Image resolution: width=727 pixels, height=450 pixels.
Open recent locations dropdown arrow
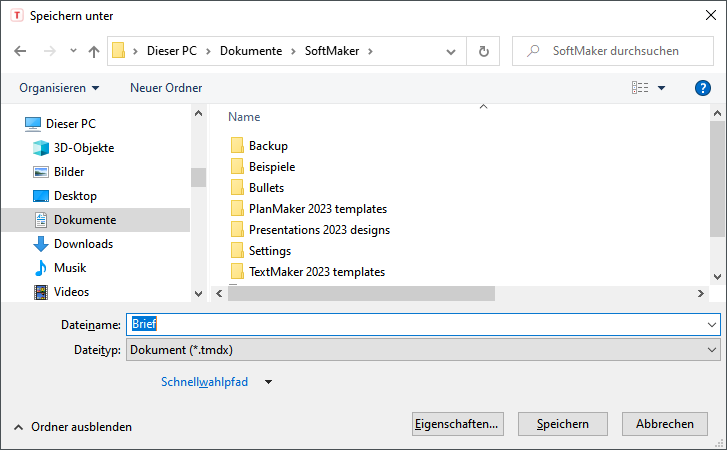(73, 51)
